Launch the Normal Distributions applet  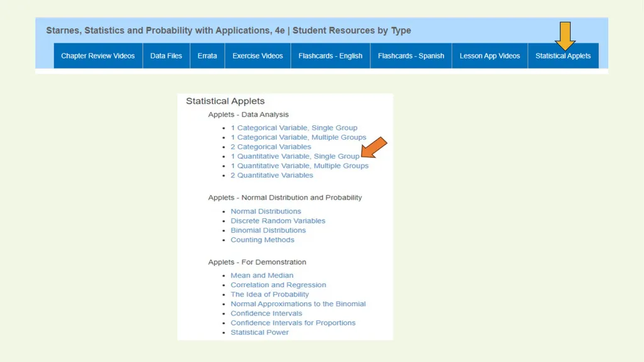point(266,212)
